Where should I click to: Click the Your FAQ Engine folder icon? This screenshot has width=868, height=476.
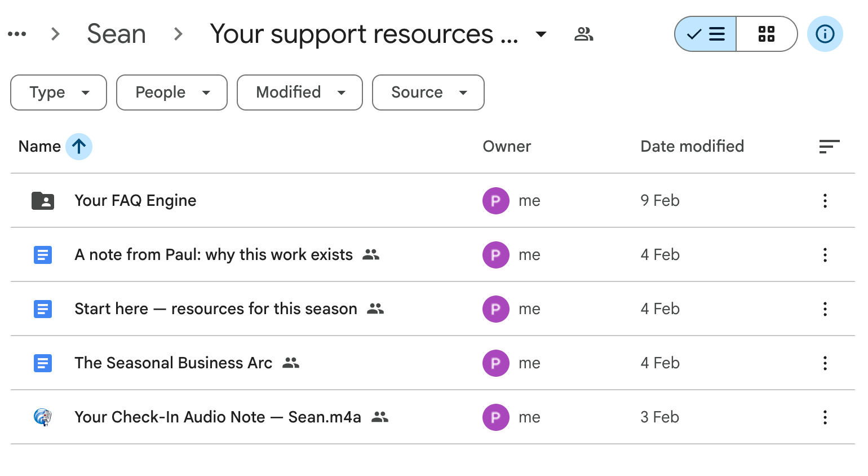(x=43, y=201)
